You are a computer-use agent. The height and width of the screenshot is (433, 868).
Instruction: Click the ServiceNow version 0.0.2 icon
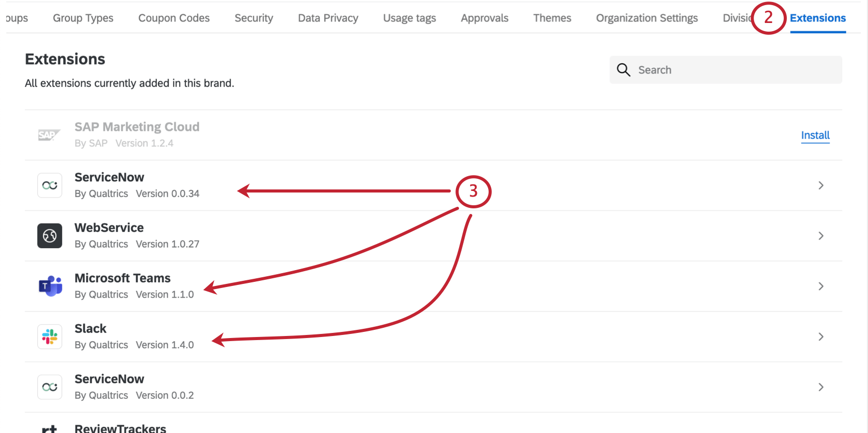(50, 387)
